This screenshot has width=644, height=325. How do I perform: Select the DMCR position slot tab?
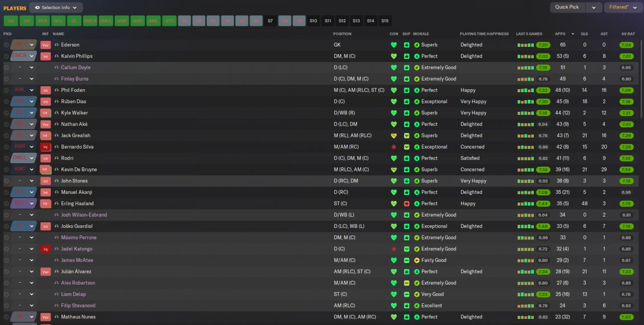[x=90, y=21]
